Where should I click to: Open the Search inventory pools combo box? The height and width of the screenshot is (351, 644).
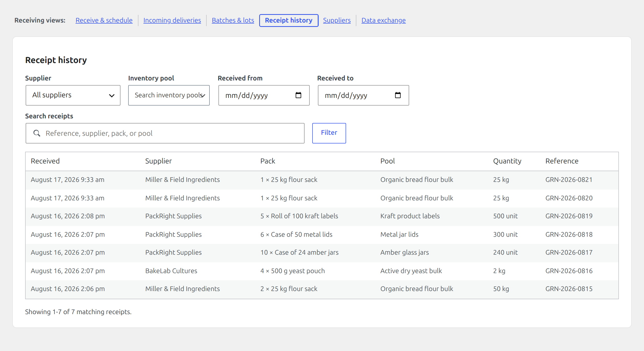coord(169,95)
